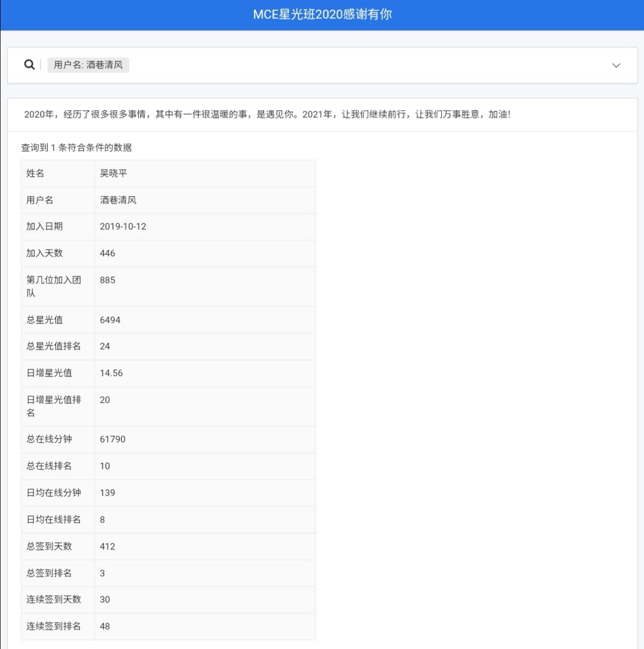Click the search magnifier icon
This screenshot has width=644, height=649.
click(29, 64)
